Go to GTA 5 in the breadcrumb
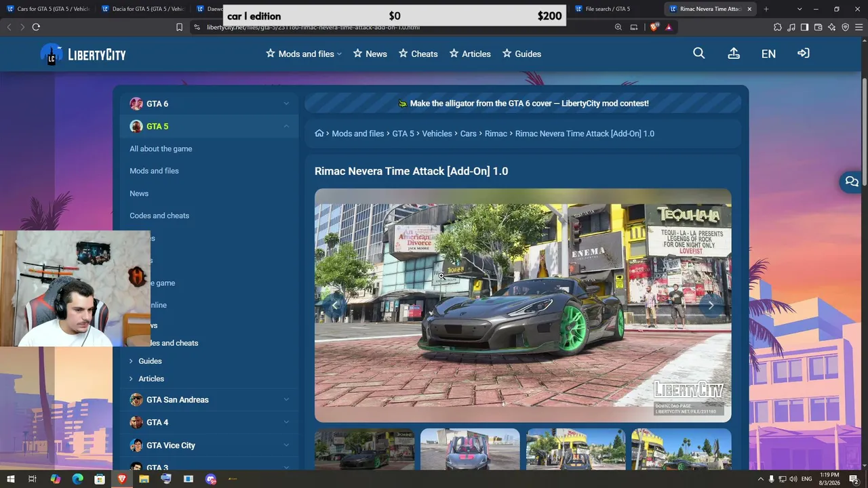 click(403, 134)
